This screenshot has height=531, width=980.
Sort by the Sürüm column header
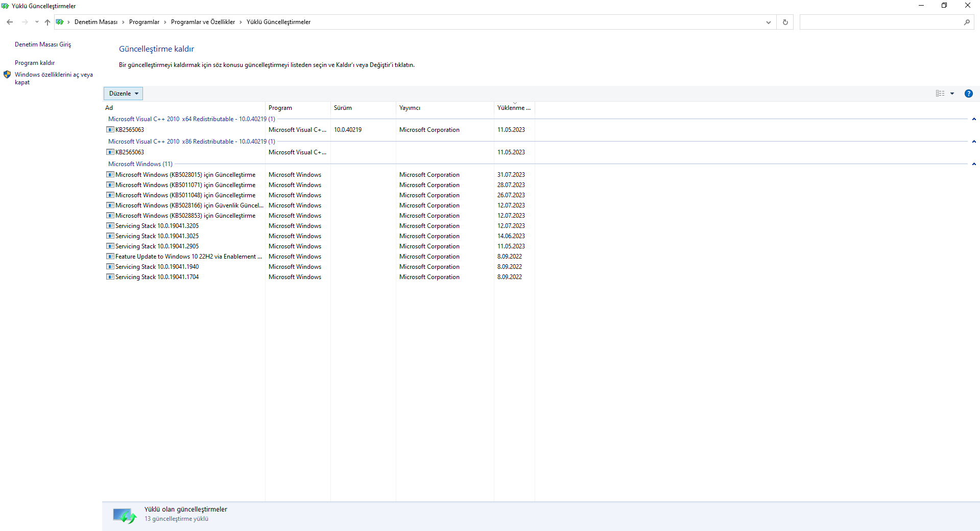point(363,108)
